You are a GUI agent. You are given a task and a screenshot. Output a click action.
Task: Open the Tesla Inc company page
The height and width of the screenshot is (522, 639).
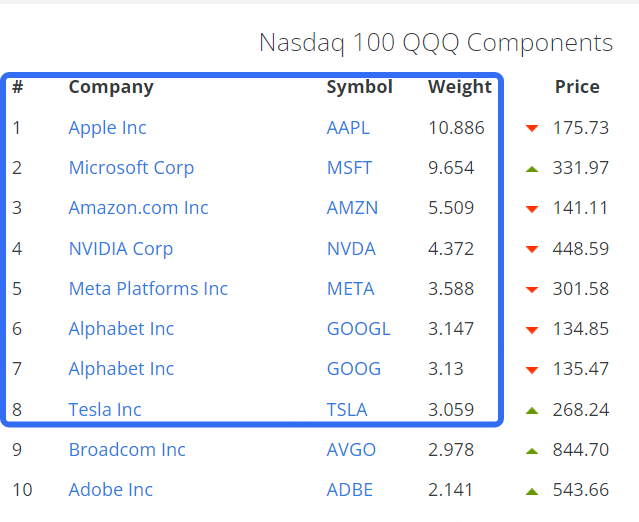click(x=105, y=409)
